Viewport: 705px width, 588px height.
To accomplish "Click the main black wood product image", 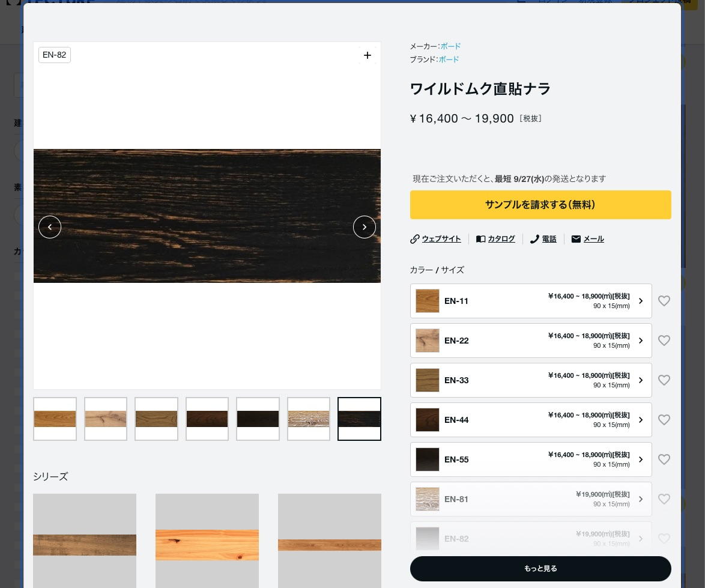I will click(x=207, y=216).
